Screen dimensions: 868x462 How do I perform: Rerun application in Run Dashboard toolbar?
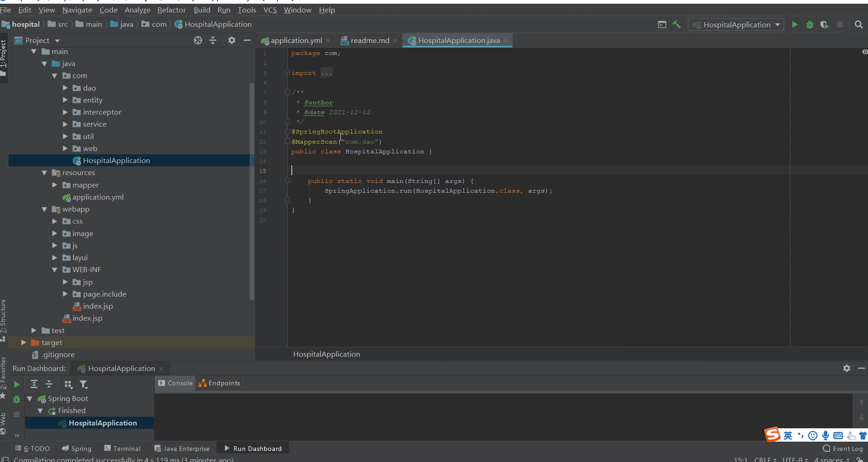coord(17,384)
